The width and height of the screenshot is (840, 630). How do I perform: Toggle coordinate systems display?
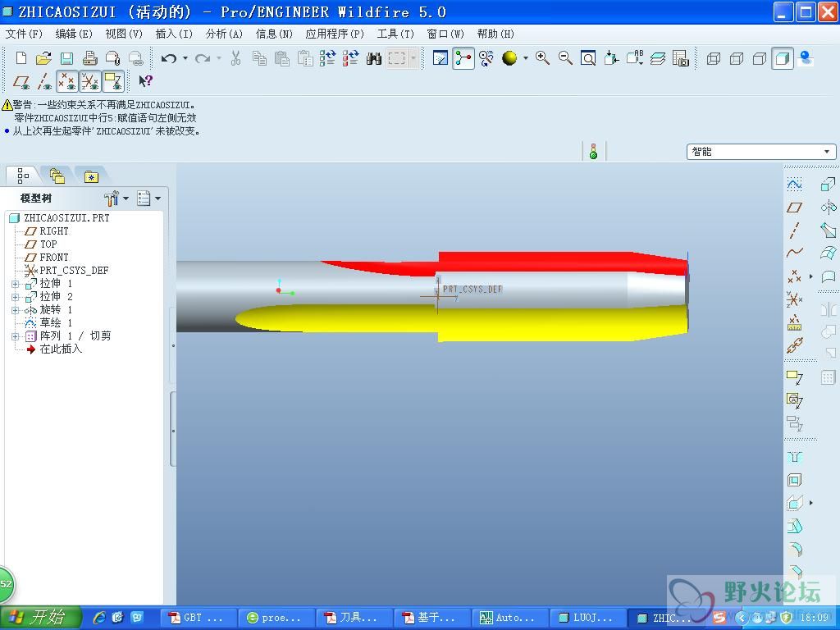click(90, 81)
